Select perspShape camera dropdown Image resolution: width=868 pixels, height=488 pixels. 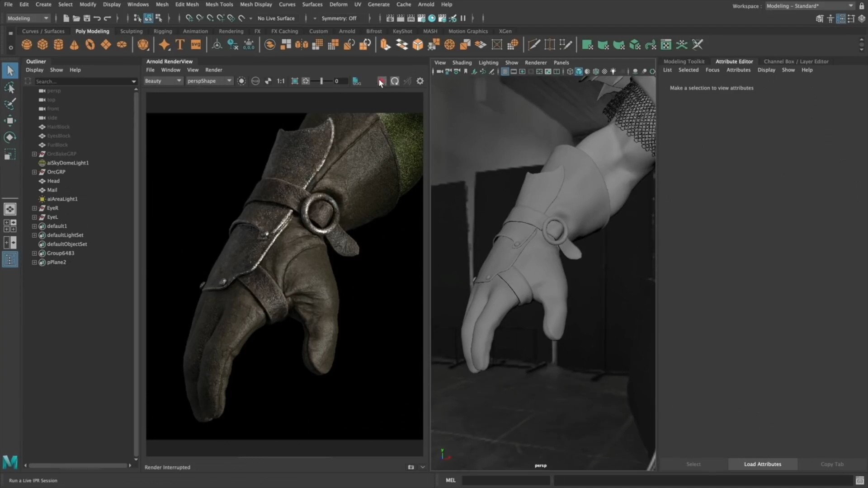click(x=208, y=80)
